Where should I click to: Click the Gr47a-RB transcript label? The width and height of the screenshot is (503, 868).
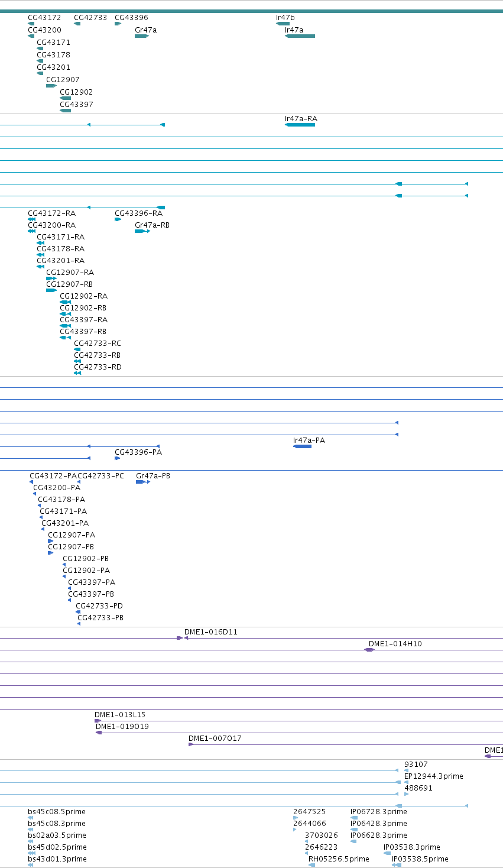click(x=152, y=225)
